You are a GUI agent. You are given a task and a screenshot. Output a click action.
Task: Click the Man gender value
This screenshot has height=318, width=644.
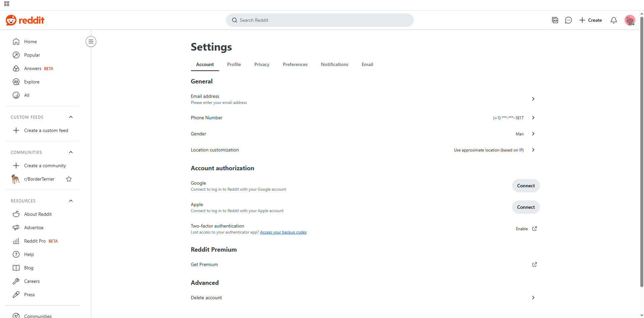[x=519, y=134]
